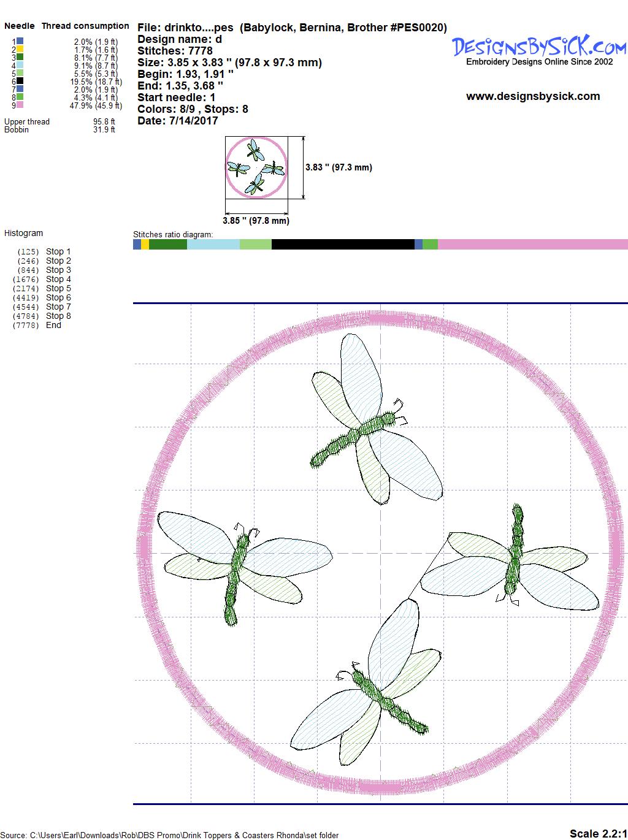Click the DesignsBySick.com logo
This screenshot has height=840, width=628.
pos(538,47)
